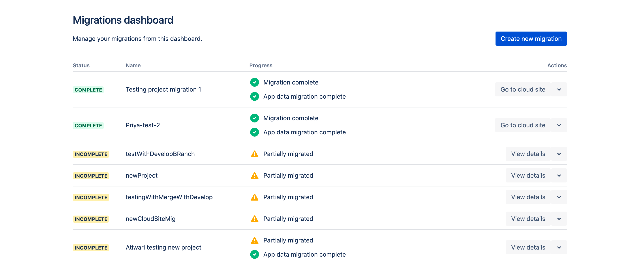This screenshot has height=278, width=644.
Task: Select the Status column header to sort
Action: pyautogui.click(x=81, y=65)
